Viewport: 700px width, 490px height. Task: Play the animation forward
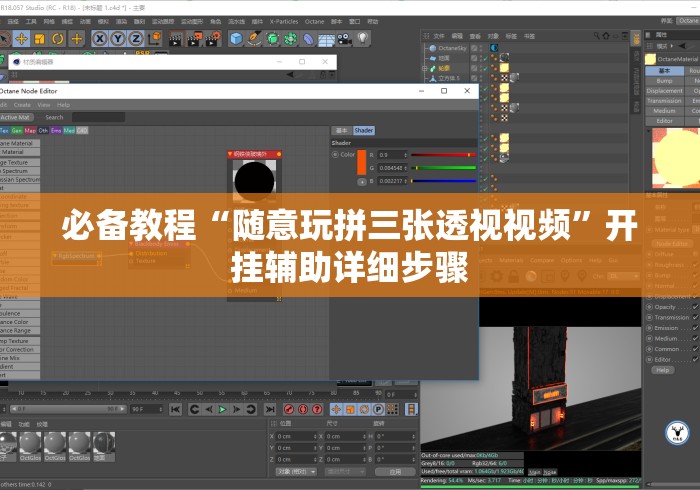pos(222,409)
